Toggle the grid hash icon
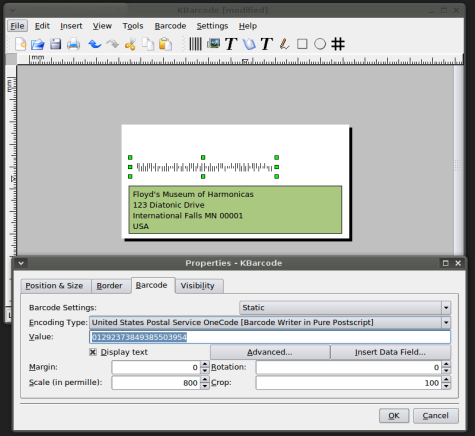The image size is (475, 436). pos(338,44)
